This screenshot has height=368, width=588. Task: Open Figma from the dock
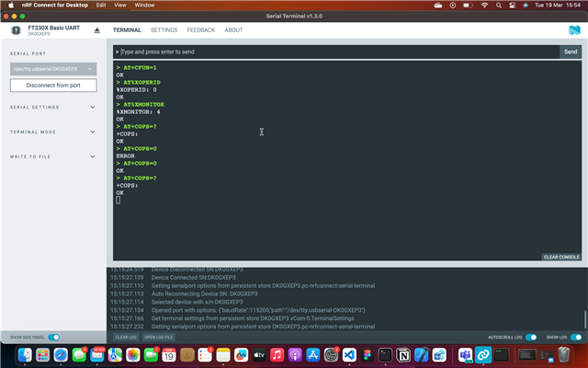tap(367, 354)
